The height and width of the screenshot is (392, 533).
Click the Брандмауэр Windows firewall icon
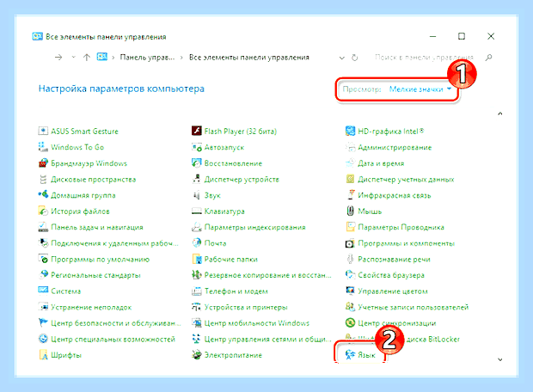coord(43,163)
